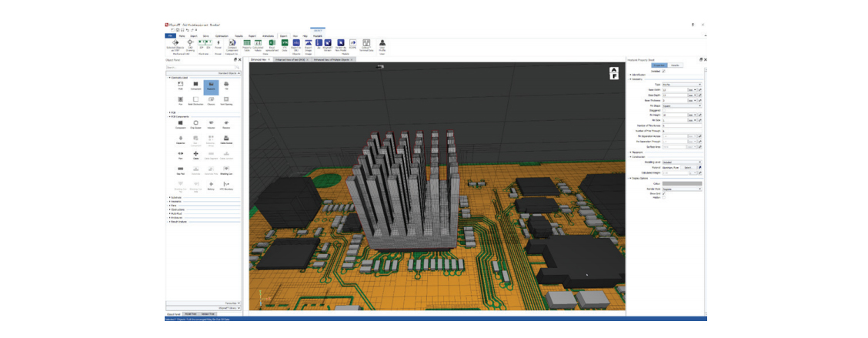Open the File menu tab
The image size is (868, 338).
click(171, 36)
